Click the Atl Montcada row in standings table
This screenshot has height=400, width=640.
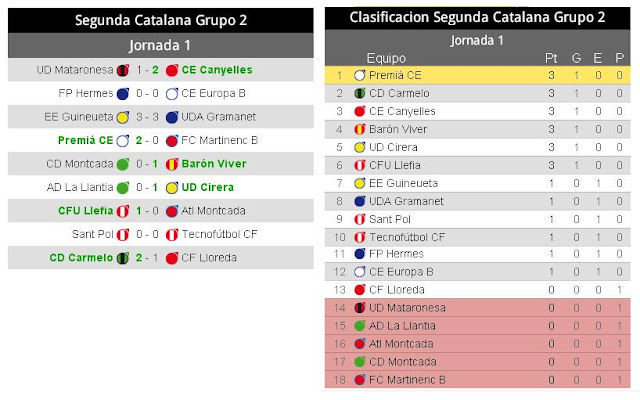tap(477, 344)
